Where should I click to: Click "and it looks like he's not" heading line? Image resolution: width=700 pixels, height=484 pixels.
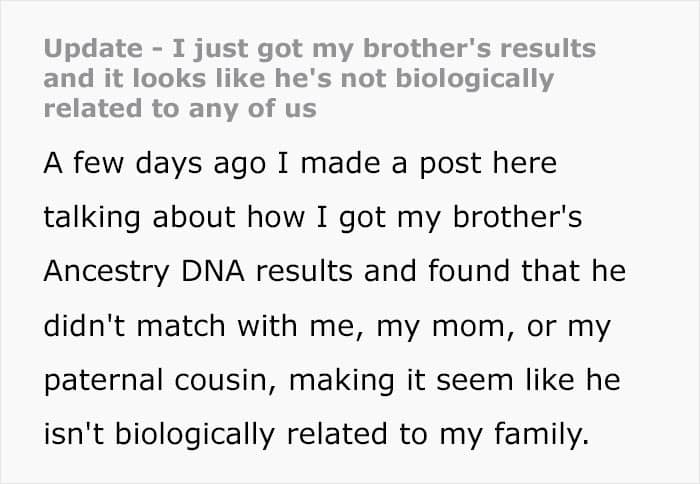pos(216,79)
